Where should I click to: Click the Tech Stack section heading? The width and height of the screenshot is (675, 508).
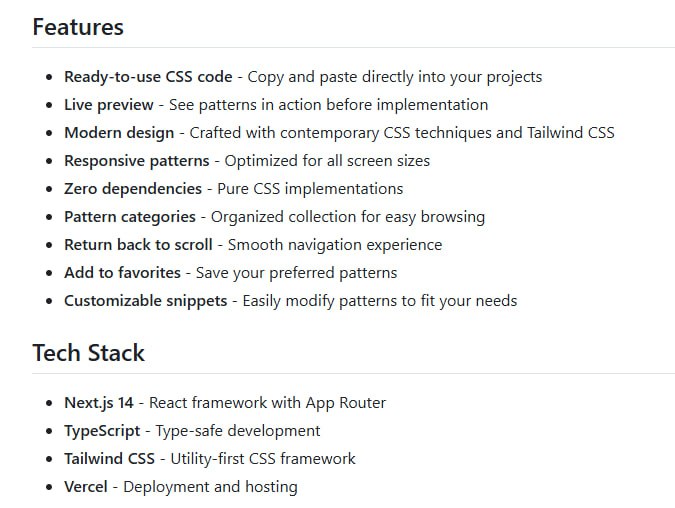coord(88,353)
